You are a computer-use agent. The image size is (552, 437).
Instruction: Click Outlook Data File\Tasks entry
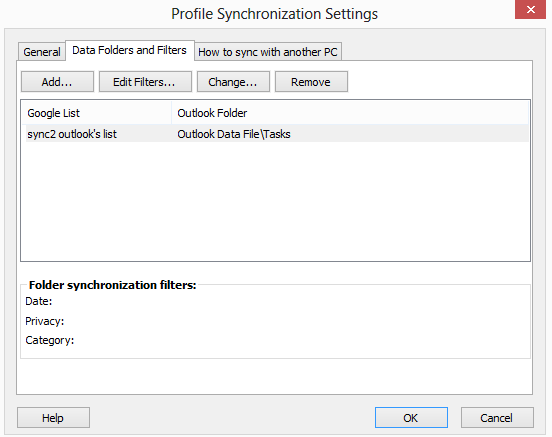point(234,134)
